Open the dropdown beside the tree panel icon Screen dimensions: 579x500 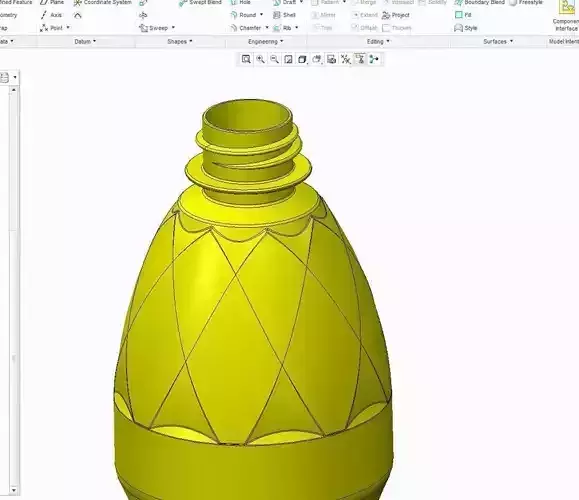pos(15,78)
